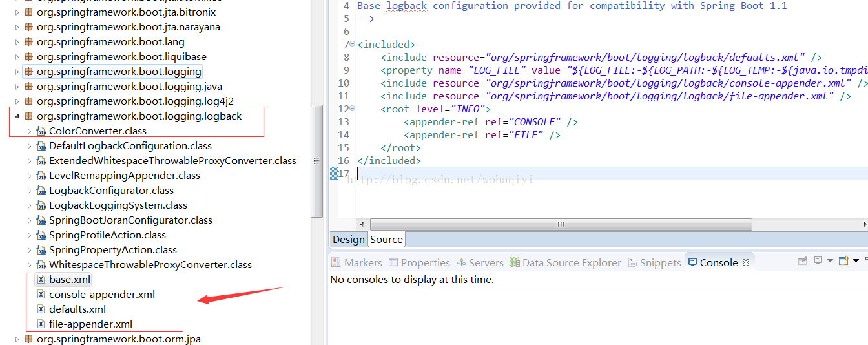This screenshot has height=345, width=868.
Task: Click the LevelRemappingAppender.class file icon
Action: click(x=41, y=176)
